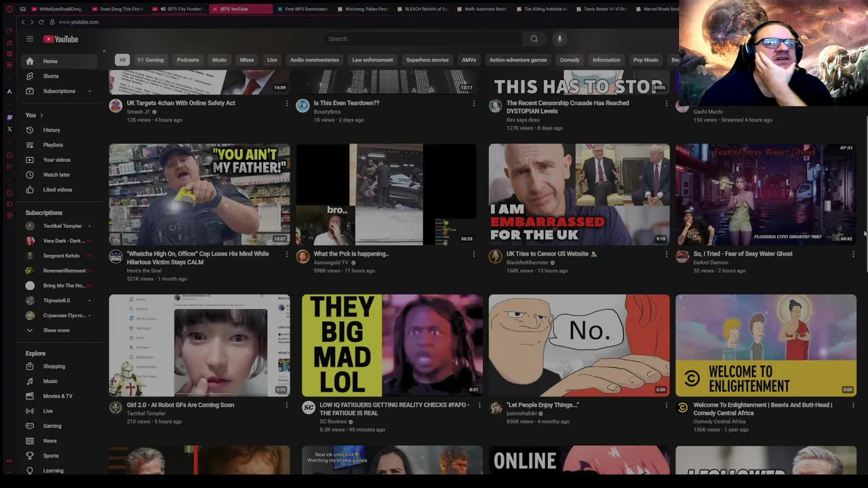Image resolution: width=868 pixels, height=488 pixels.
Task: Click the YouTube search input field
Action: 424,39
